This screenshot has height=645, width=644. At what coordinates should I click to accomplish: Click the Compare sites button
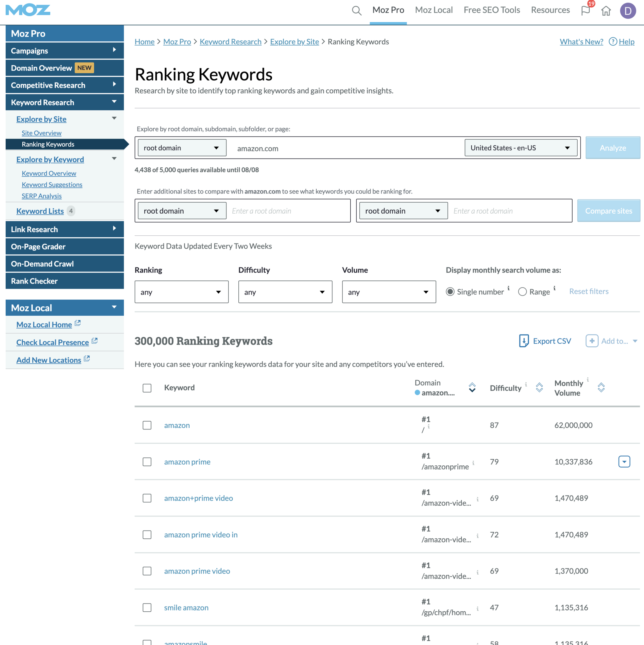[609, 211]
